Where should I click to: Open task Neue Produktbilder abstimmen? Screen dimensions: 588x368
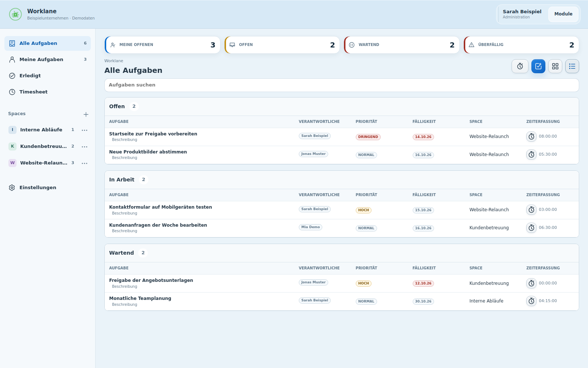tap(148, 152)
